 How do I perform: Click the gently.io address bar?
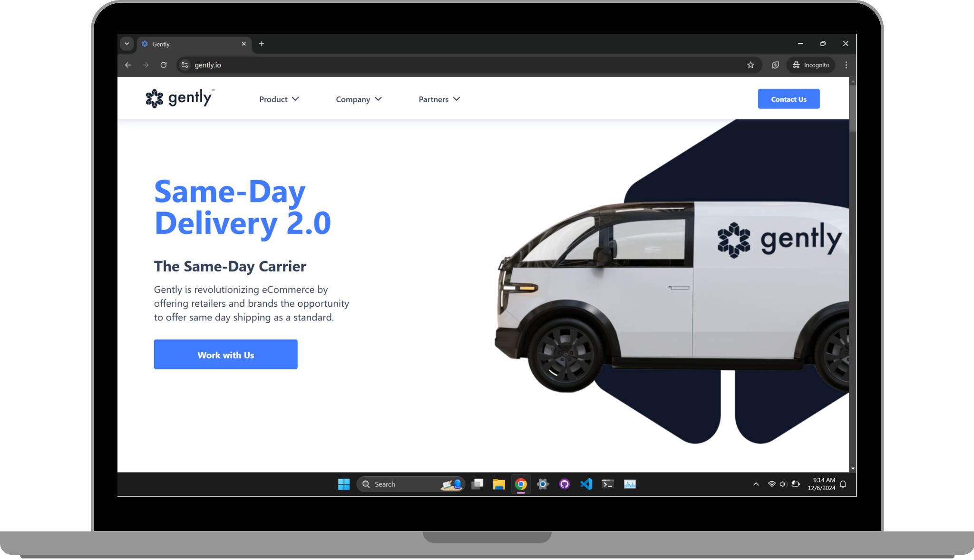[468, 65]
